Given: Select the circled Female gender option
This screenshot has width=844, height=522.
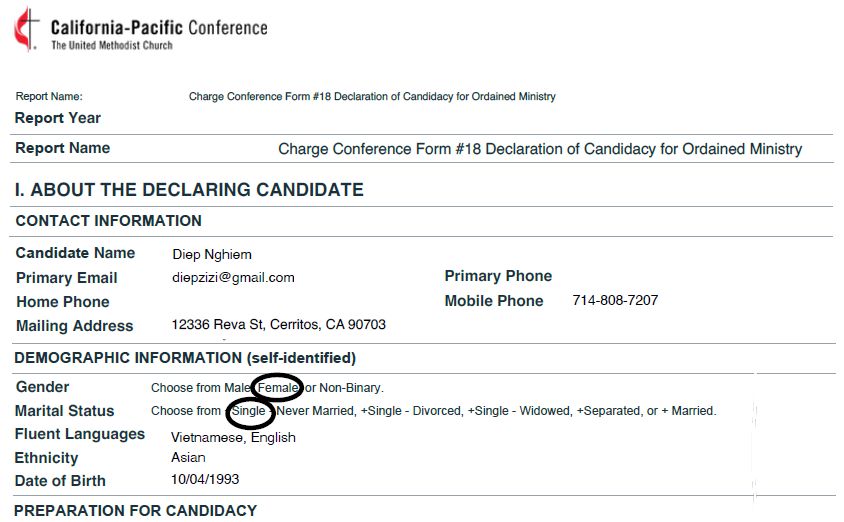Looking at the screenshot, I should 278,387.
